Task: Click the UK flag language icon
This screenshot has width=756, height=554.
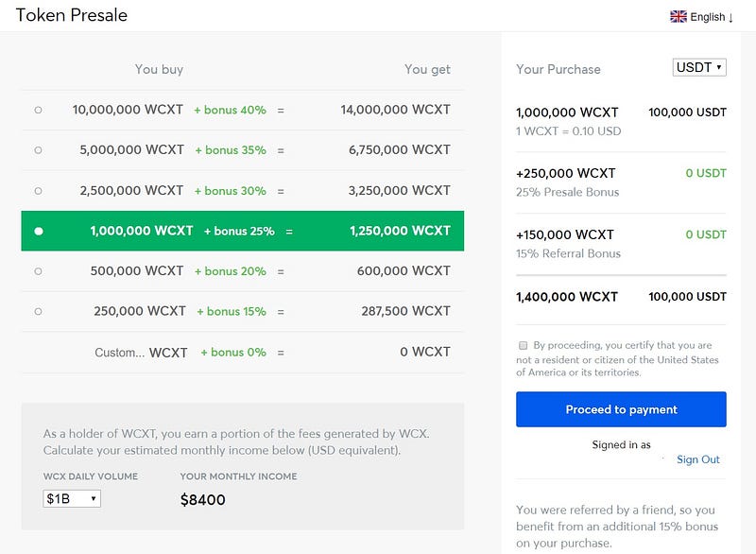Action: [x=679, y=17]
